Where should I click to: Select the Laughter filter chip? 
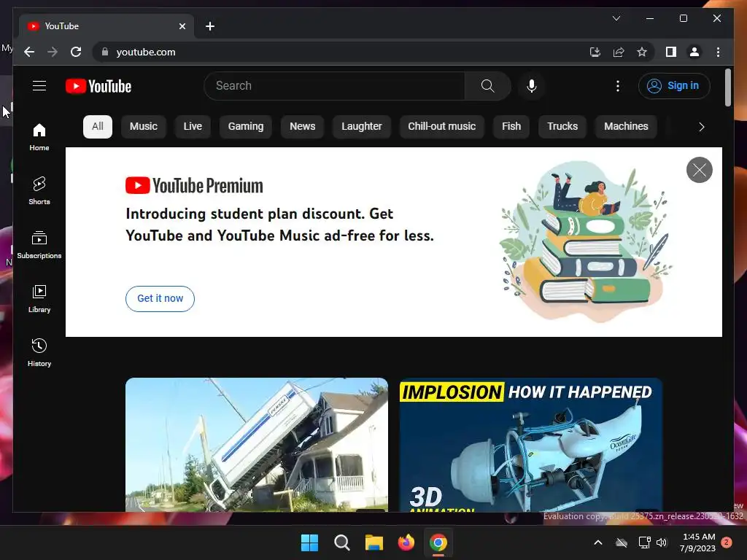[362, 126]
